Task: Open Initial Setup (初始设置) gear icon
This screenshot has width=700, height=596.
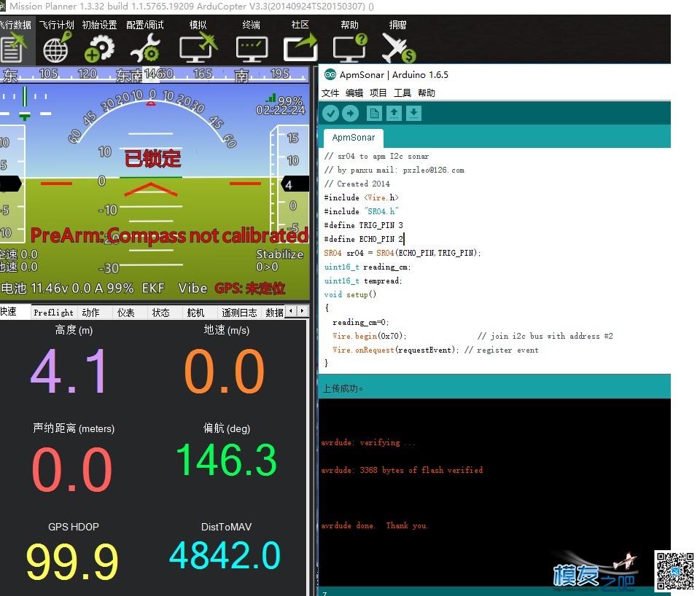Action: tap(99, 49)
